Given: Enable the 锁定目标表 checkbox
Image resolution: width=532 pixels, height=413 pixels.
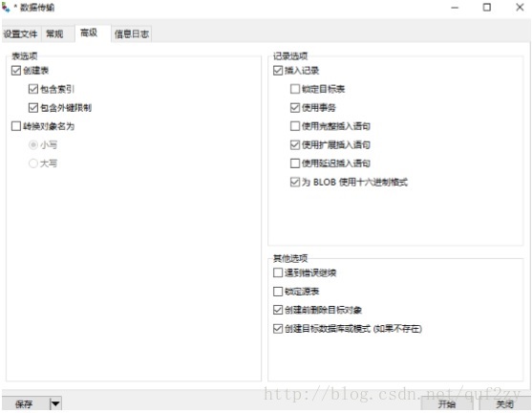Looking at the screenshot, I should click(295, 89).
